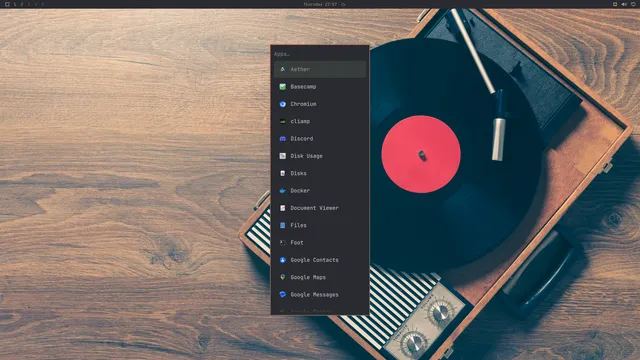Launch Foot by its label
The height and width of the screenshot is (360, 640).
(x=297, y=242)
